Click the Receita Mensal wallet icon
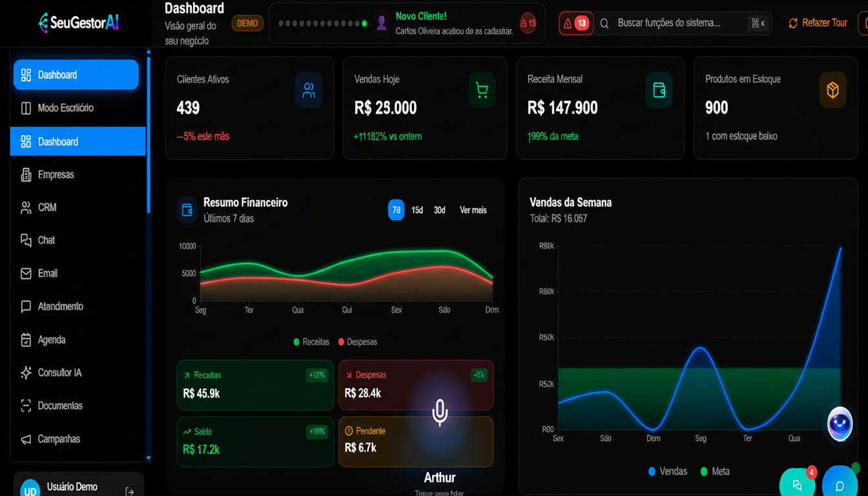 pyautogui.click(x=659, y=90)
